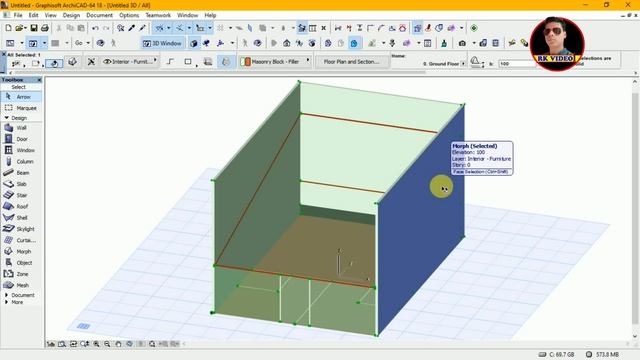The height and width of the screenshot is (360, 640).
Task: Toggle the Guide Lines button in toolbar
Action: point(160,28)
